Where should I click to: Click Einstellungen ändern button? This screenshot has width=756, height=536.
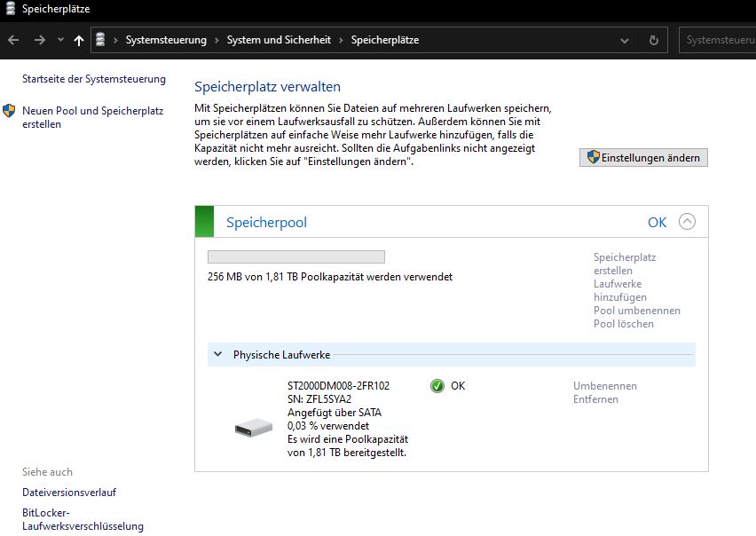tap(643, 158)
